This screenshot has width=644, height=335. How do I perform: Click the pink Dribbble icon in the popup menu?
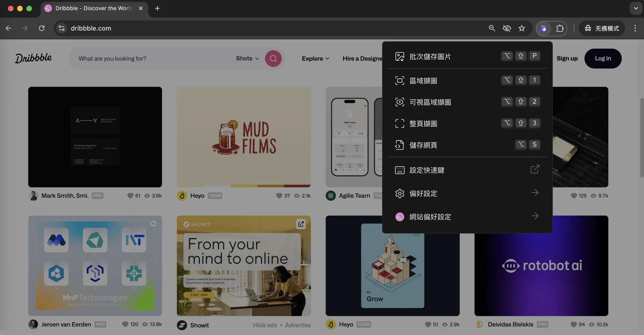(400, 217)
